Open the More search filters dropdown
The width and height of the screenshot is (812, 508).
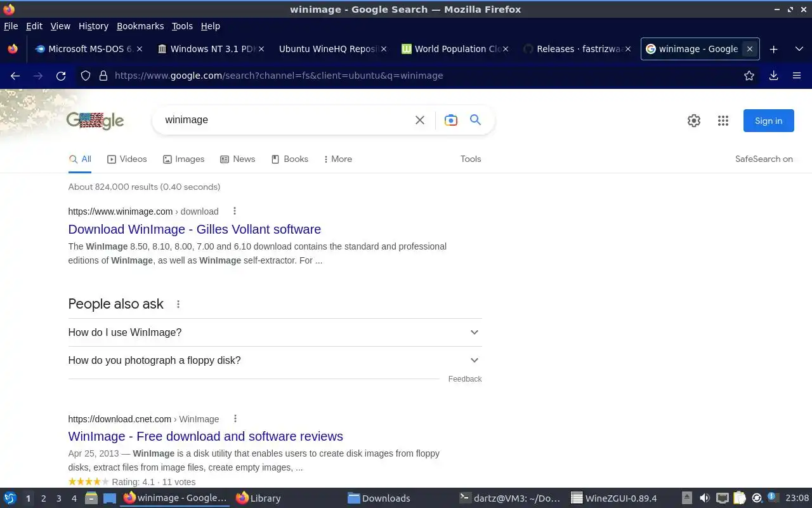coord(337,159)
